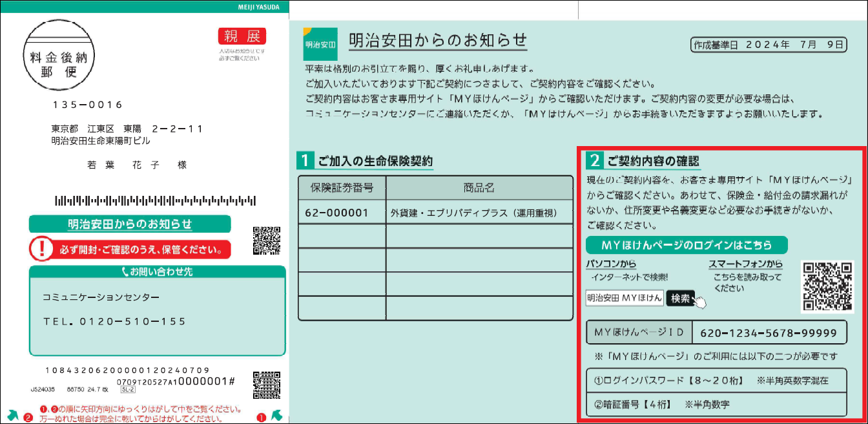Click the large underlined 明治安田からのお知らせ page title

438,40
